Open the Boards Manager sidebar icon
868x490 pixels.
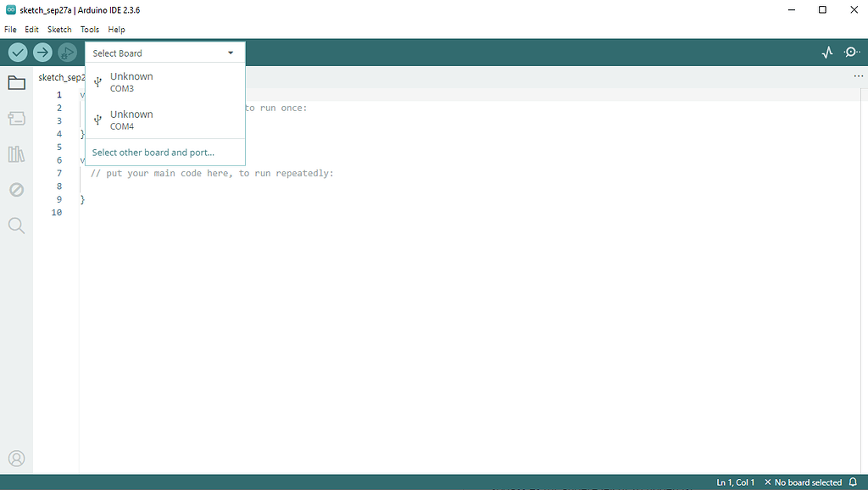tap(17, 119)
